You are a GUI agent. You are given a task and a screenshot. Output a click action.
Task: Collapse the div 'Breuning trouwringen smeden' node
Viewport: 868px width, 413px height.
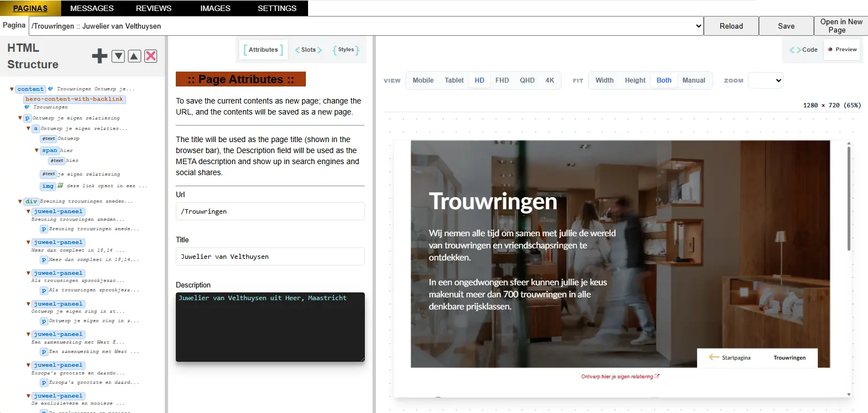[x=20, y=202]
